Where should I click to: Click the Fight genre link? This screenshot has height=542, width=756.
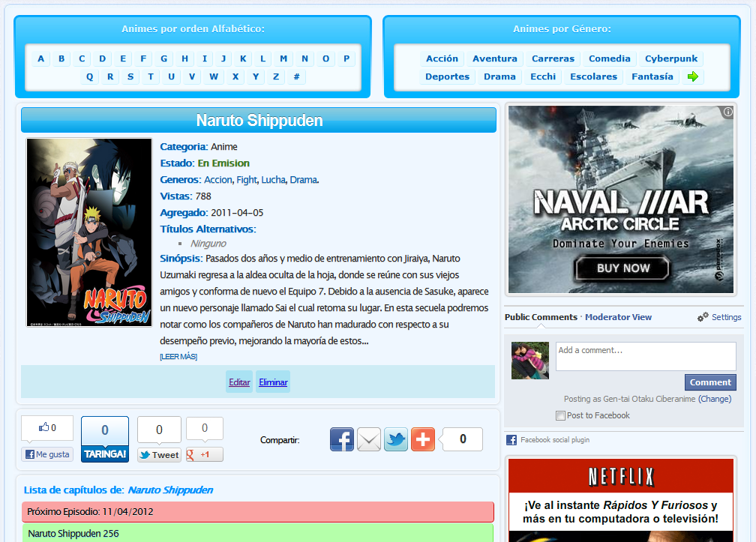(x=246, y=180)
